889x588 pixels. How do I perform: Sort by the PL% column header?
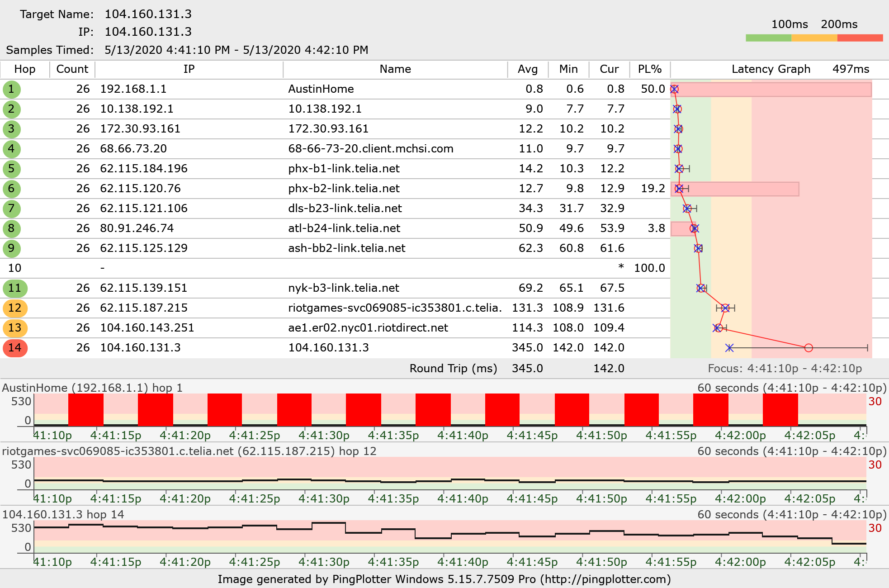649,69
